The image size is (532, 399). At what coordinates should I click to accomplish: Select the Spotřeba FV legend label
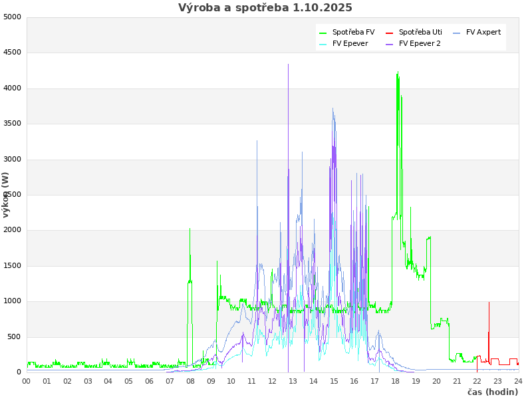353,33
